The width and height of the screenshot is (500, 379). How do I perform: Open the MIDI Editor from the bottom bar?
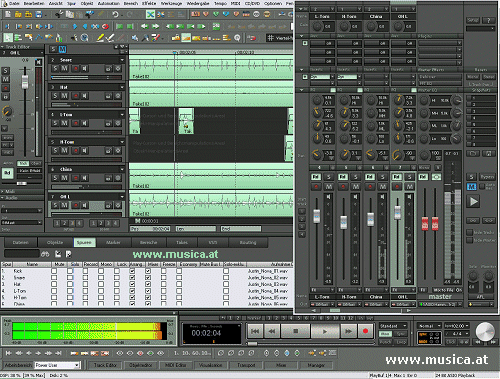tap(176, 365)
